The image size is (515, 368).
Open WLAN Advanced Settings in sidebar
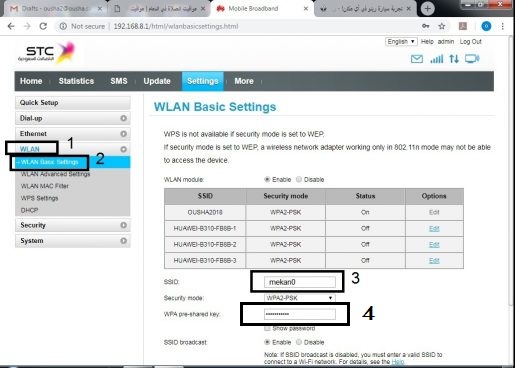pos(55,174)
